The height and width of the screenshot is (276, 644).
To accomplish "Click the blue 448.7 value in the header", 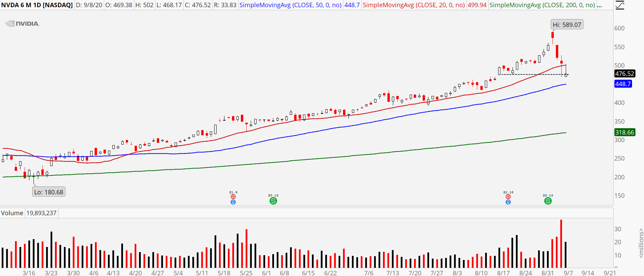I will (x=352, y=5).
